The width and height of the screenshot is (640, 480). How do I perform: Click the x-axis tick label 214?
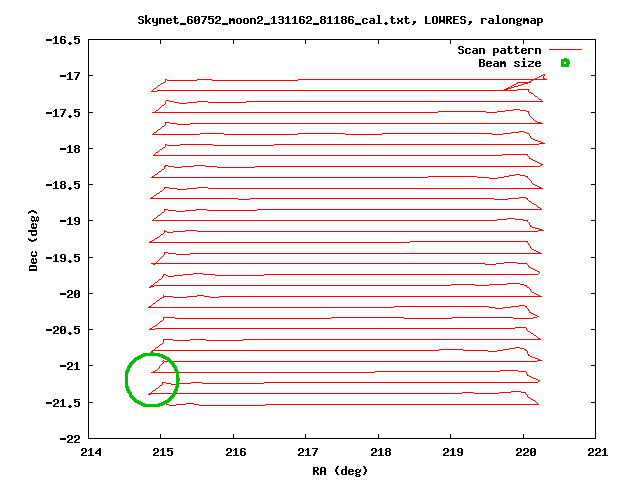click(x=91, y=452)
